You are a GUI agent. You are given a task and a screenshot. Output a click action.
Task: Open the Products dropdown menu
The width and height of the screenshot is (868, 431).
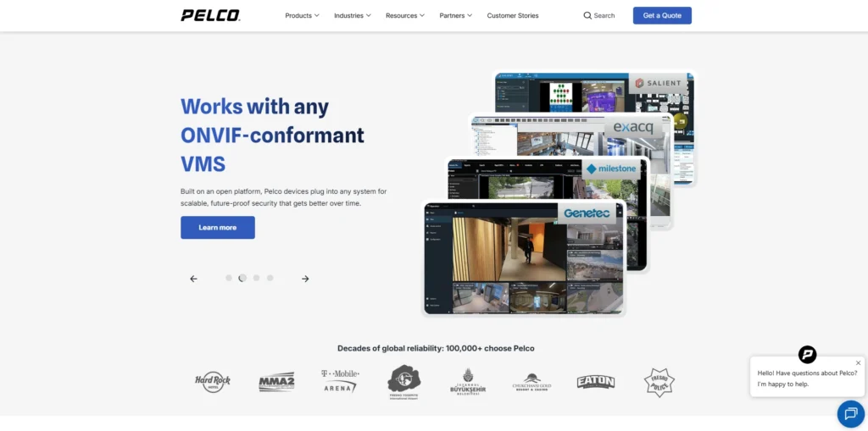point(303,15)
